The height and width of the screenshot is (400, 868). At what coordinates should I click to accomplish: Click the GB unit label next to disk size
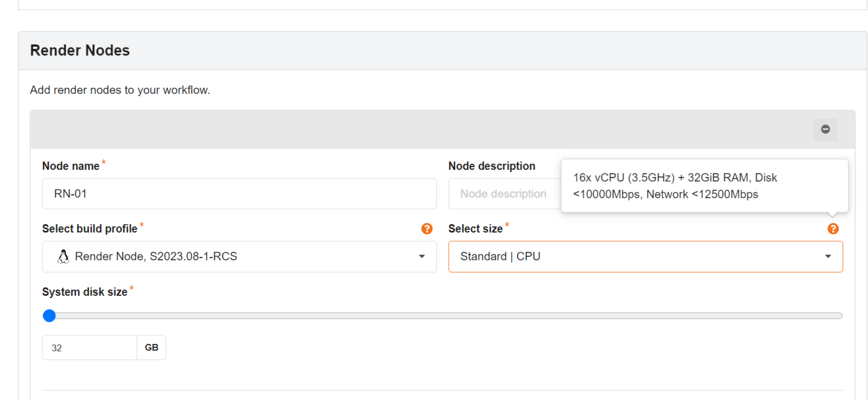pyautogui.click(x=151, y=348)
